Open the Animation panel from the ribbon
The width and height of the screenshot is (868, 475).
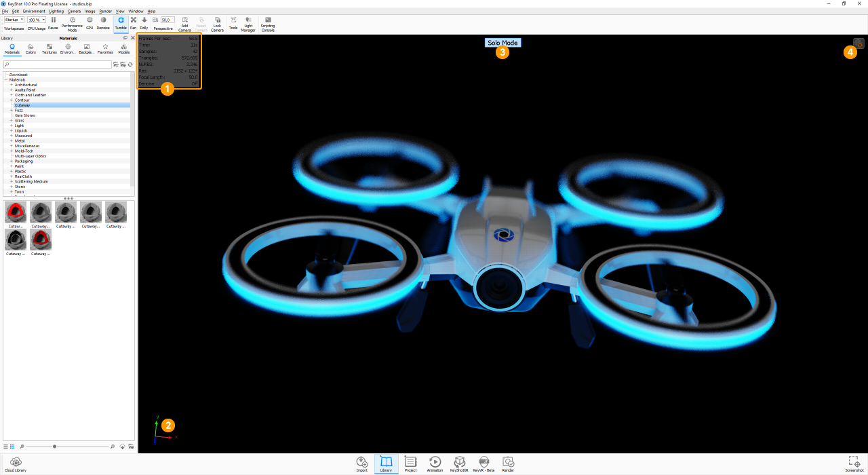pos(435,463)
